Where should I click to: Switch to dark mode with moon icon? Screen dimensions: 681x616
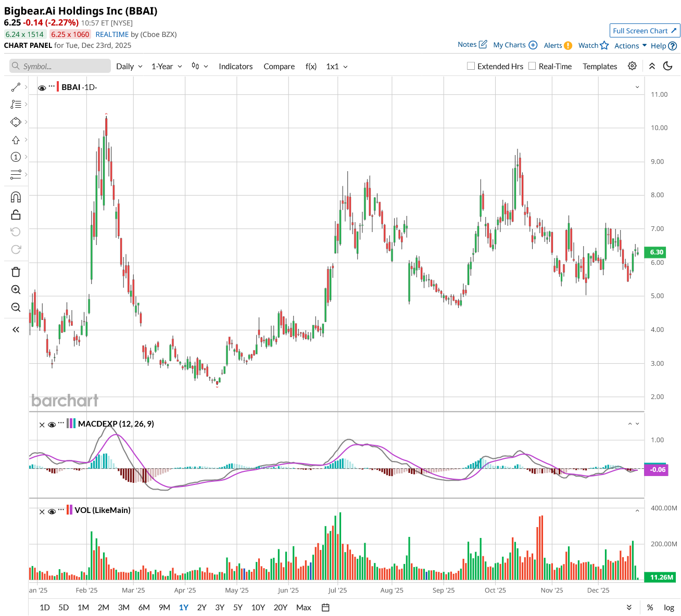(x=668, y=66)
